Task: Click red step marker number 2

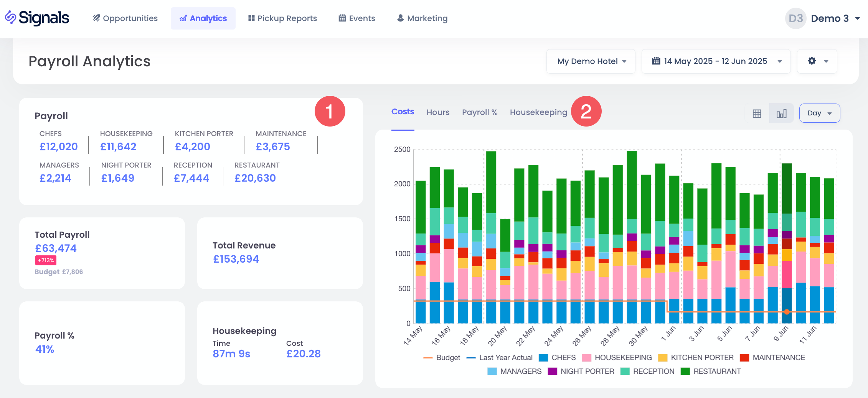Action: tap(586, 111)
